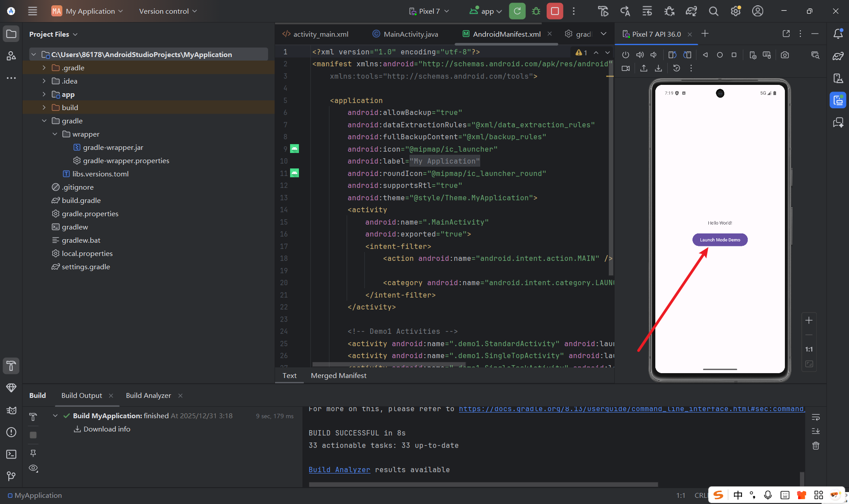Viewport: 849px width, 504px height.
Task: Open the Terminal tool window icon
Action: tap(11, 454)
